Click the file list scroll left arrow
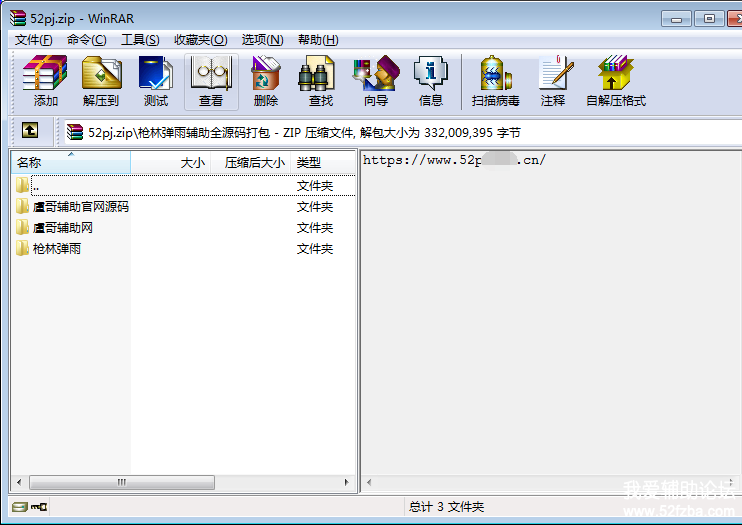The height and width of the screenshot is (525, 742). click(19, 482)
